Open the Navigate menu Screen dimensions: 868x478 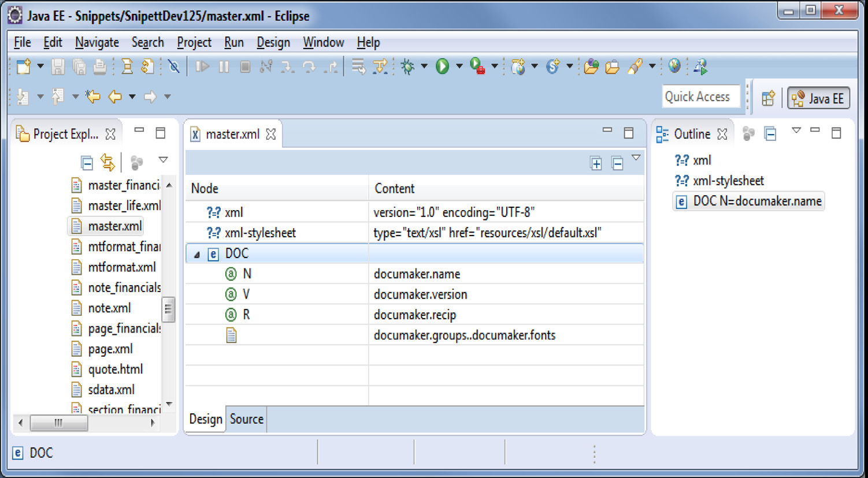tap(97, 42)
